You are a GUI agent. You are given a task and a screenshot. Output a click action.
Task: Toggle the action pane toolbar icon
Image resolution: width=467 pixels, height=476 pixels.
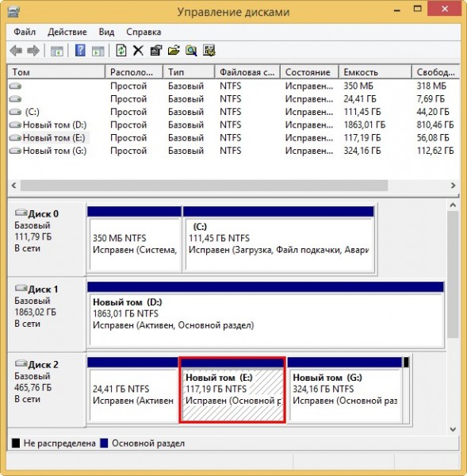pos(98,51)
